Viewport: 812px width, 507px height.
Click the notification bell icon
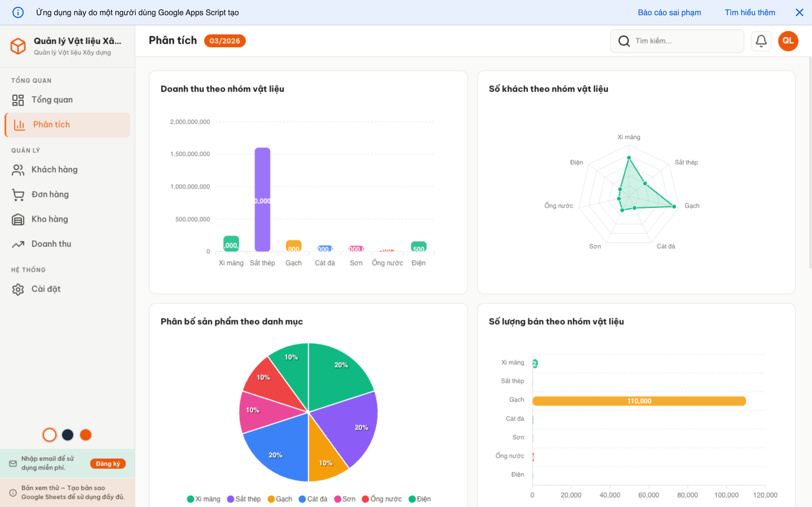point(761,41)
